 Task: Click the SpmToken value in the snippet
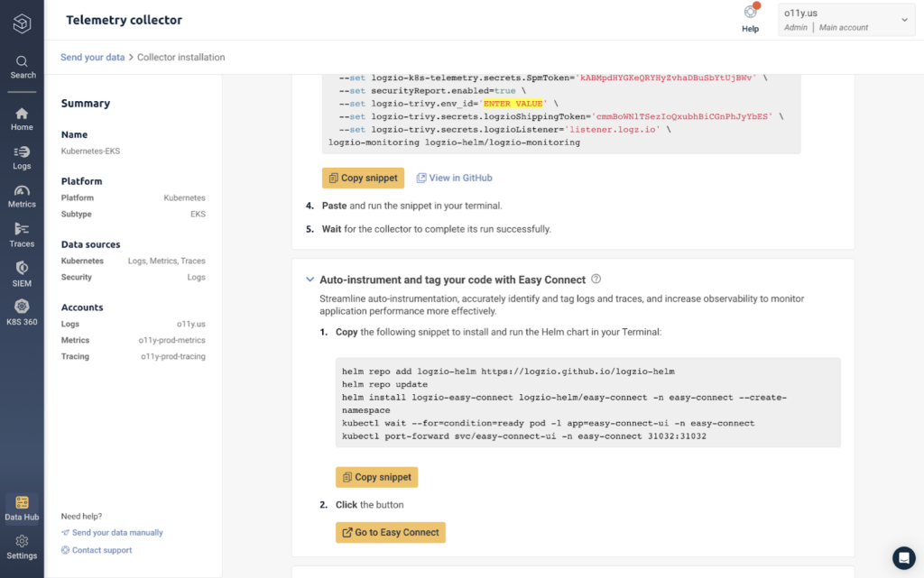coord(666,78)
